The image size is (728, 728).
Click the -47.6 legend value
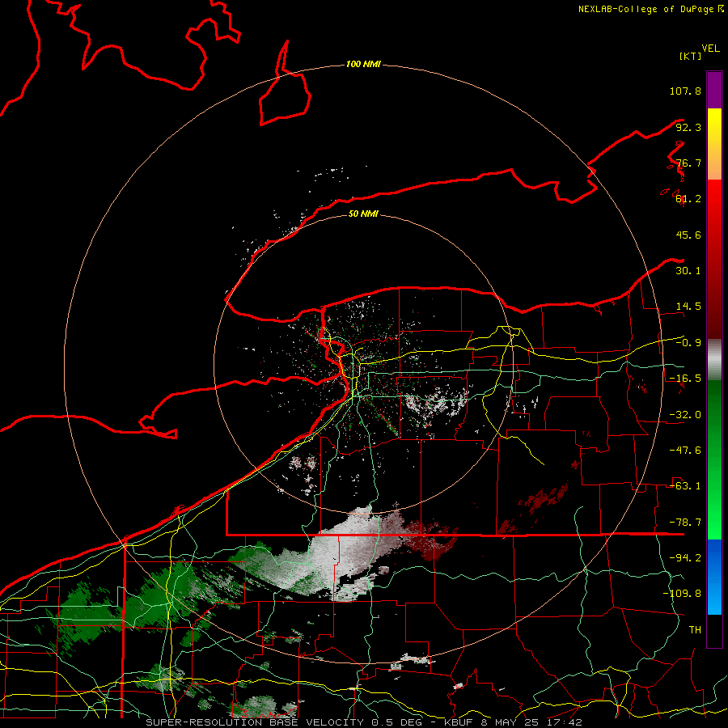click(x=685, y=451)
